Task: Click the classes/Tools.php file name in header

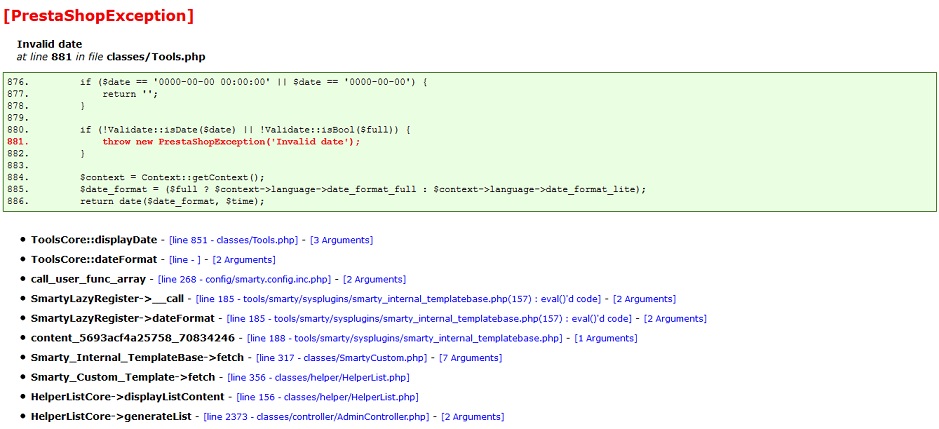Action: (x=156, y=58)
